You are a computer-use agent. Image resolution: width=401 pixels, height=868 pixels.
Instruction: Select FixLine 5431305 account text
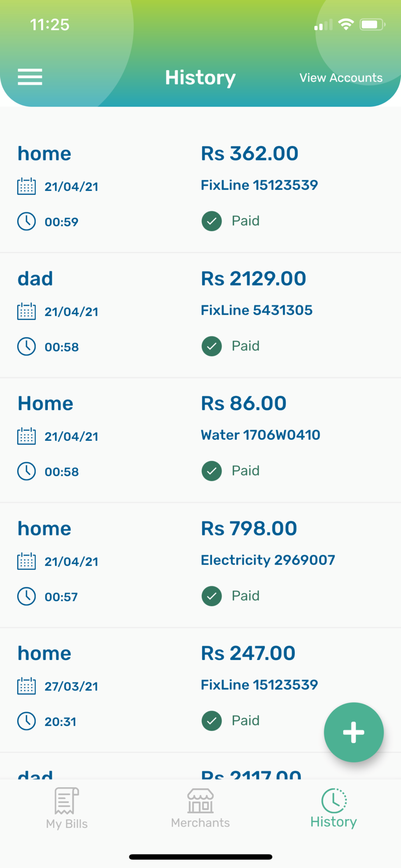pos(256,310)
